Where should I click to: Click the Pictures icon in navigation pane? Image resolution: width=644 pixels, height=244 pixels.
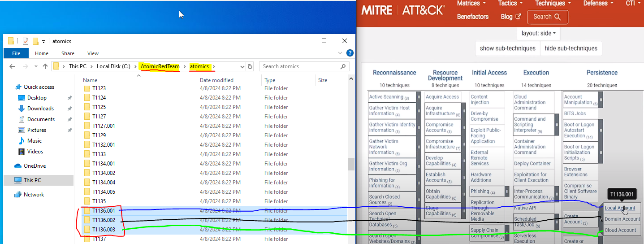21,130
